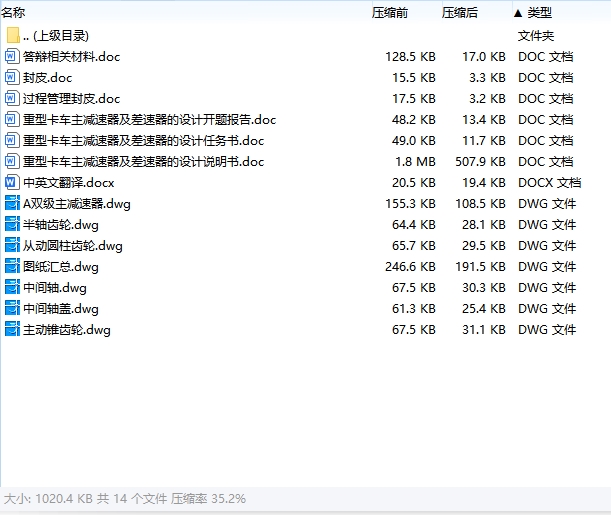Viewport: 611px width, 515px height.
Task: Click the 31.1 KB compressed size value
Action: (484, 330)
